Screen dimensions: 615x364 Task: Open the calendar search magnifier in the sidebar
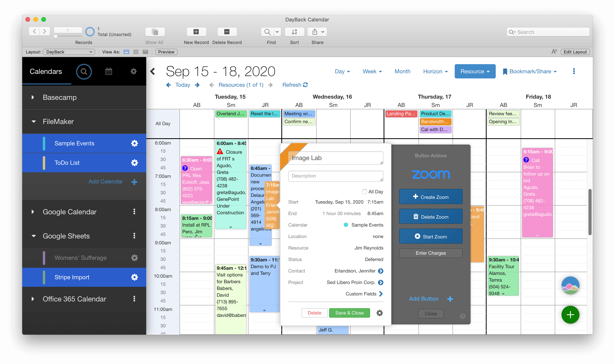pos(84,71)
